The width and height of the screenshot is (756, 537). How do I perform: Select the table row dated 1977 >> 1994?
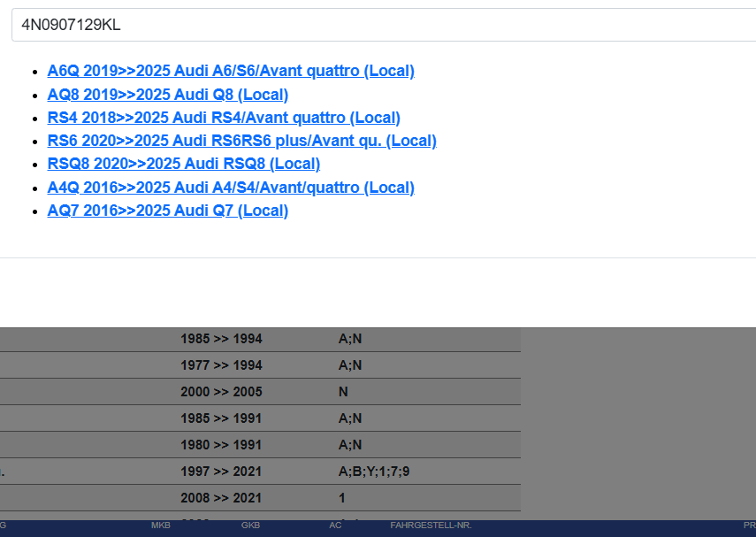point(221,365)
